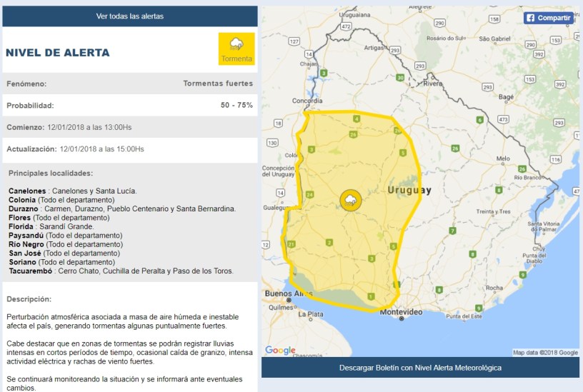
Task: Share the alert via Facebook Compartir button
Action: [549, 18]
